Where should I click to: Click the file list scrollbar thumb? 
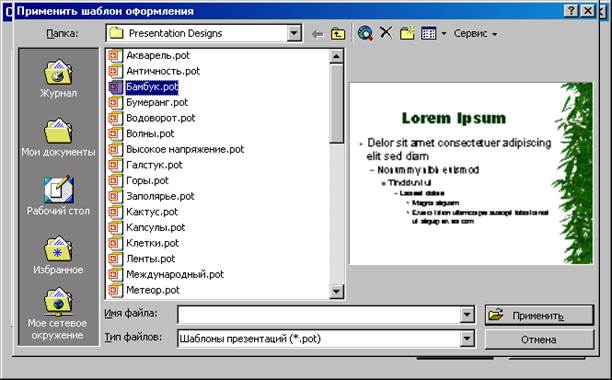(336, 103)
